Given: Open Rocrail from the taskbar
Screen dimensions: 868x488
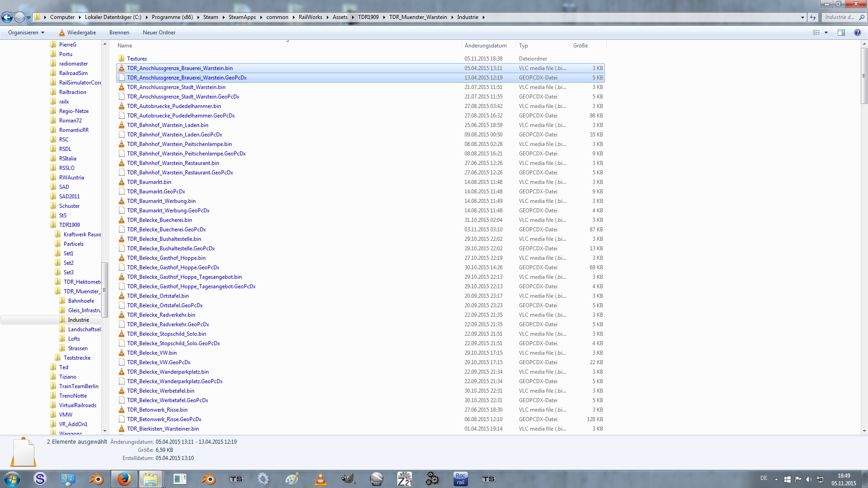Looking at the screenshot, I should 460,479.
